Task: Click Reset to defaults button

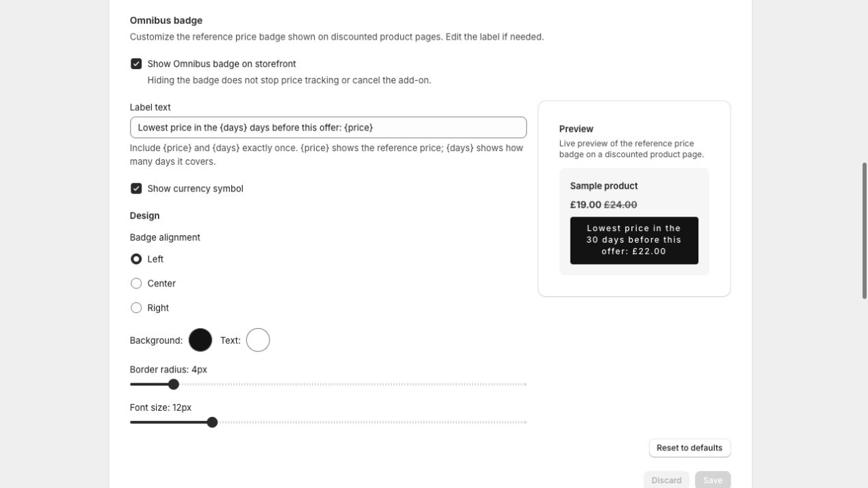Action: (689, 448)
